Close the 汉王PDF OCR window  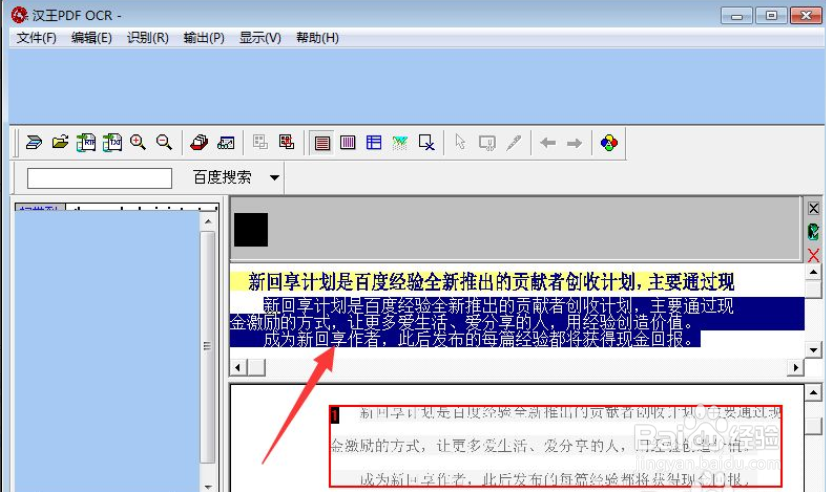pos(806,16)
